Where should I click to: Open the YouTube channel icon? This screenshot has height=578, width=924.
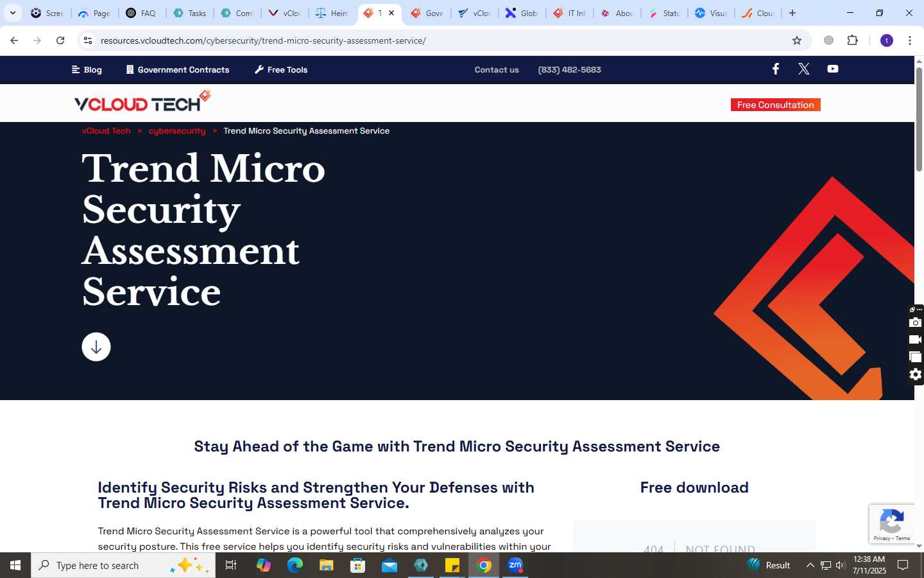point(832,69)
